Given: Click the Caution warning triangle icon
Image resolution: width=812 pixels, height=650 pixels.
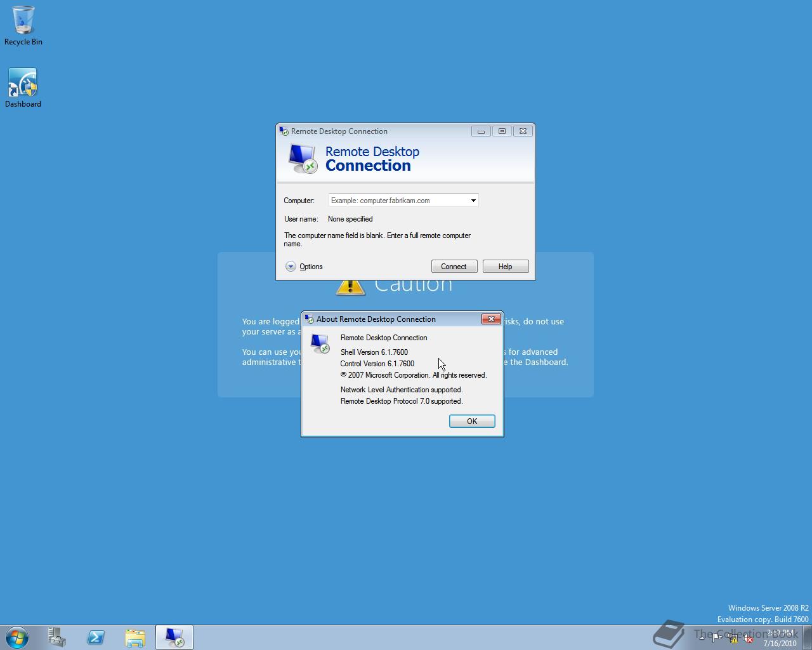Looking at the screenshot, I should (350, 287).
